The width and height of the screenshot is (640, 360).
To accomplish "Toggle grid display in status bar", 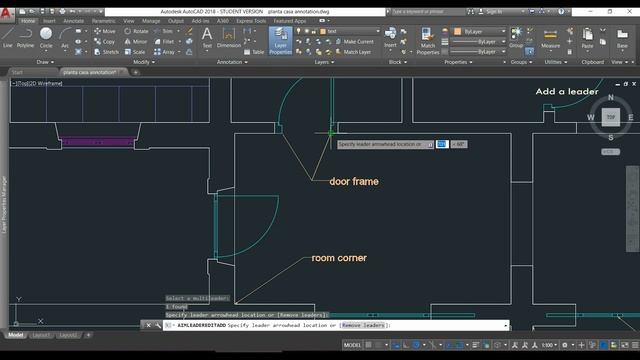I will point(369,345).
